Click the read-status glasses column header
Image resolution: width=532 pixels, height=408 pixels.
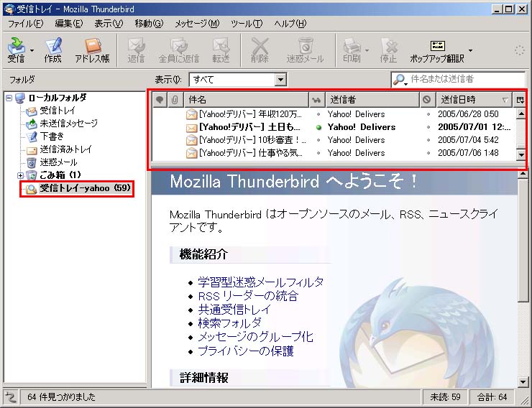[x=317, y=100]
